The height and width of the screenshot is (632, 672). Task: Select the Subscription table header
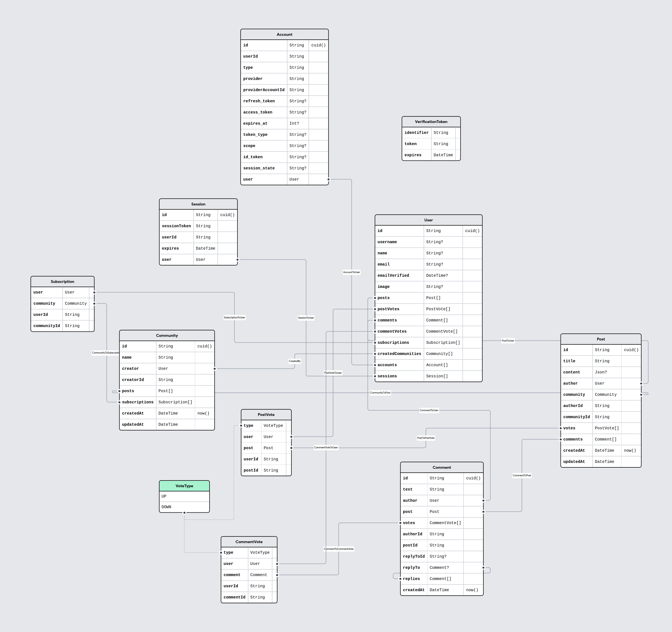[x=63, y=282]
